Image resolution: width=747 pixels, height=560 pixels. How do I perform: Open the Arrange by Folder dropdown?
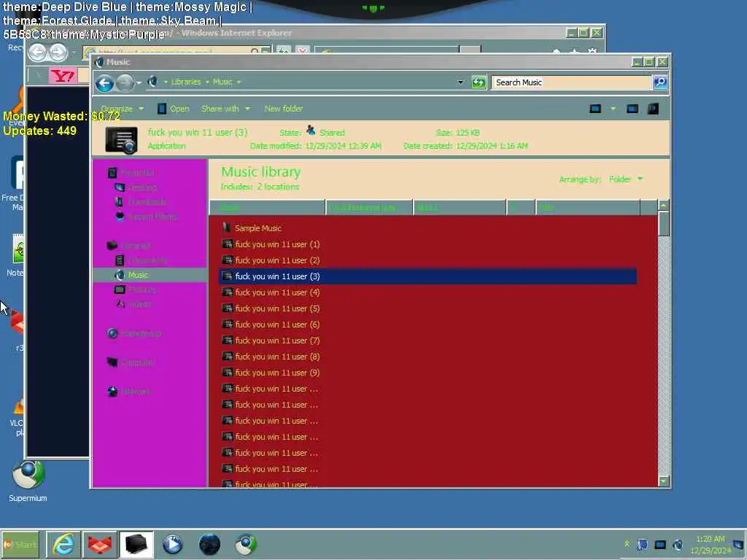click(625, 179)
